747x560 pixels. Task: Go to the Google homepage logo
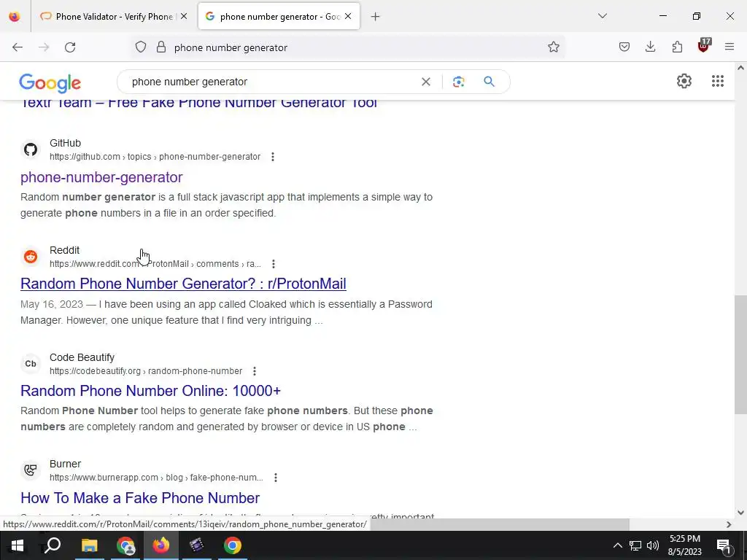tap(50, 83)
